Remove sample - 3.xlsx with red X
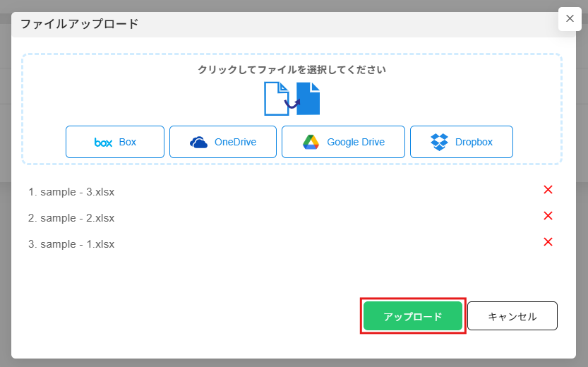The image size is (588, 367). pos(548,190)
